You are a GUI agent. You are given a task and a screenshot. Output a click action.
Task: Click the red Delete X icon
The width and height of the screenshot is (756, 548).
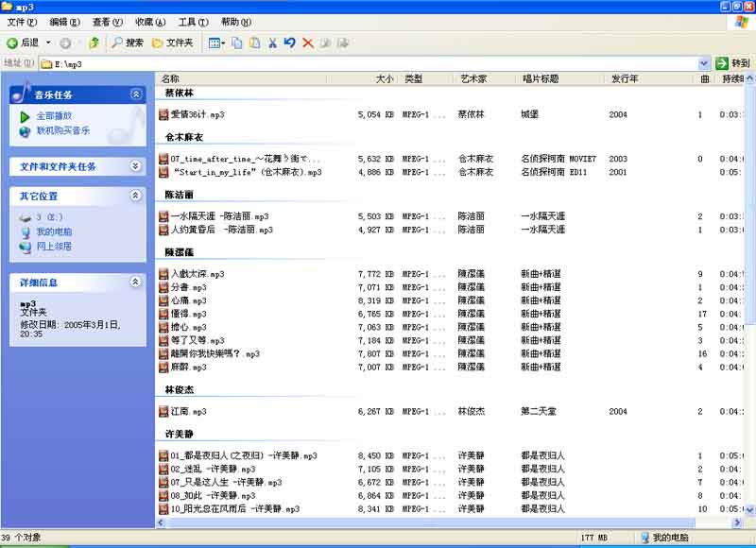(308, 43)
